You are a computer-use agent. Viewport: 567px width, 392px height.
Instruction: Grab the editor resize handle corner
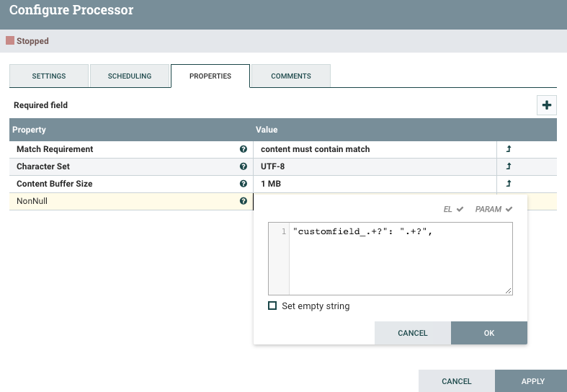509,290
